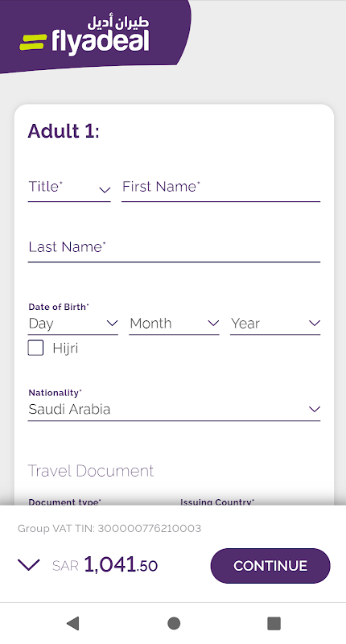Image resolution: width=346 pixels, height=644 pixels.
Task: Open the Month of birth dropdown
Action: pyautogui.click(x=174, y=324)
